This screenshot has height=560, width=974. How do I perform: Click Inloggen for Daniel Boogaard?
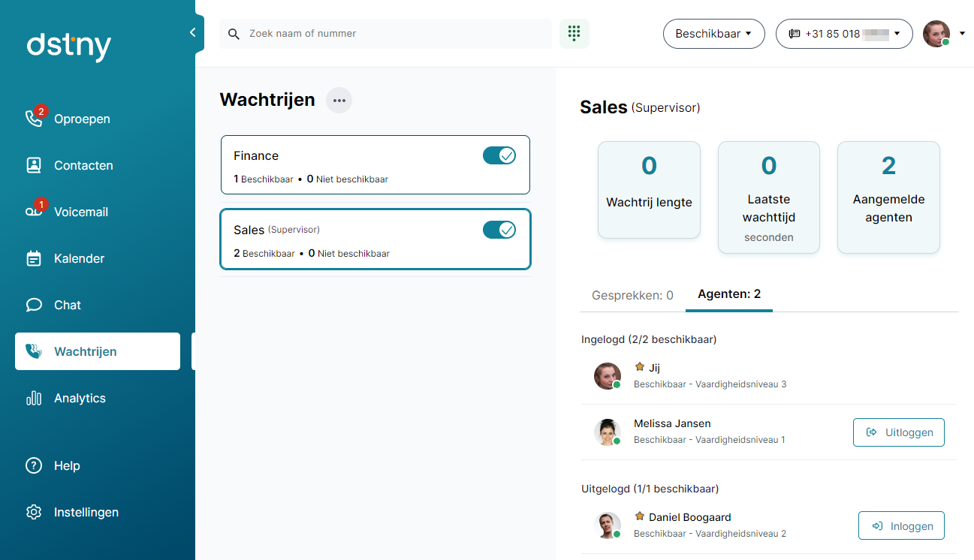[900, 526]
